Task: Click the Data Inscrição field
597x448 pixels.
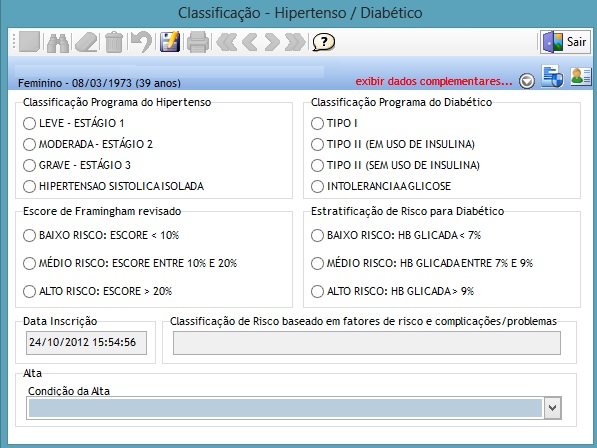Action: 86,343
